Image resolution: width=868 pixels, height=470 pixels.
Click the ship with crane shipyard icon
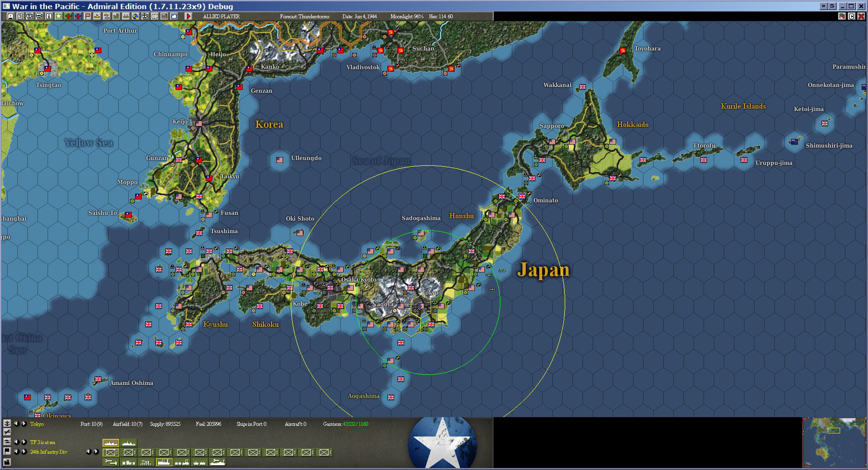tap(218, 462)
